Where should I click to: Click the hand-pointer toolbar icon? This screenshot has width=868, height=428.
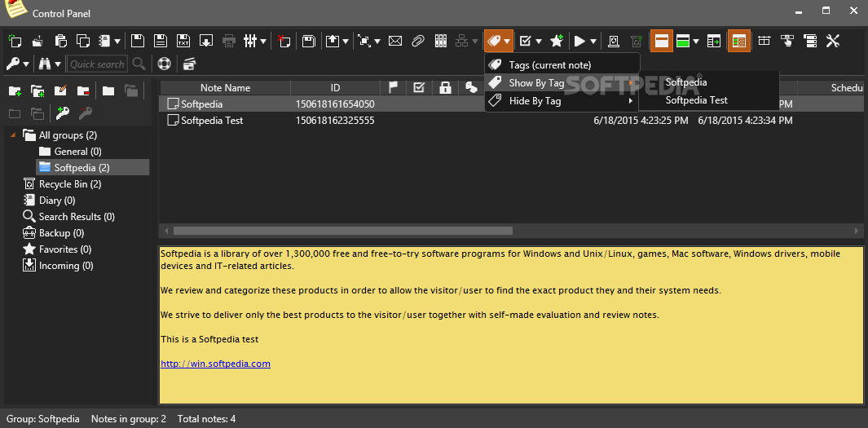pos(787,41)
